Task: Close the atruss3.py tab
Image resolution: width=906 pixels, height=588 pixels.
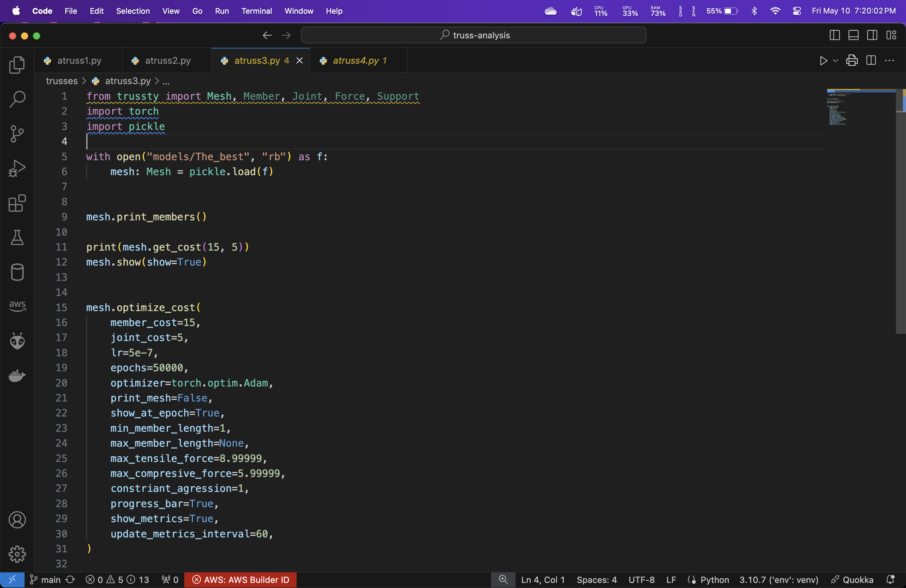Action: click(300, 61)
